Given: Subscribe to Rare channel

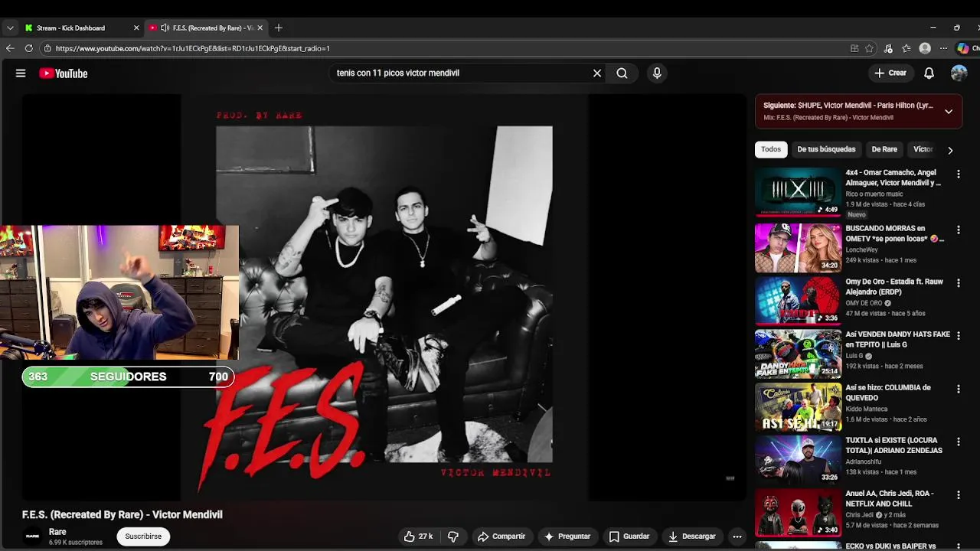Looking at the screenshot, I should 143,536.
